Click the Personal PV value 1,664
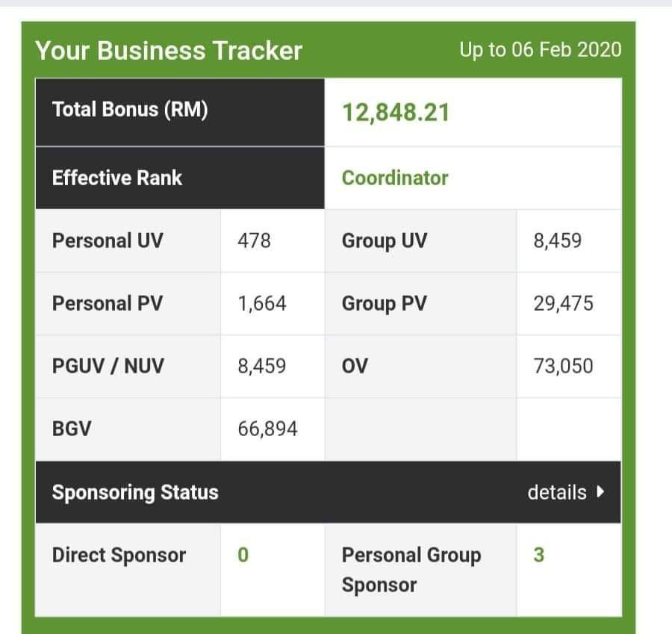Viewport: 672px width, 634px height. pyautogui.click(x=261, y=304)
